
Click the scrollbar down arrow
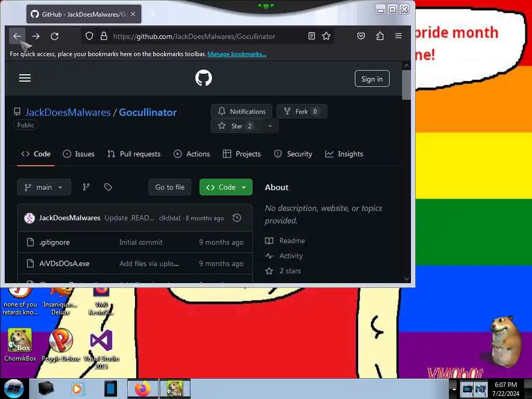[x=406, y=279]
